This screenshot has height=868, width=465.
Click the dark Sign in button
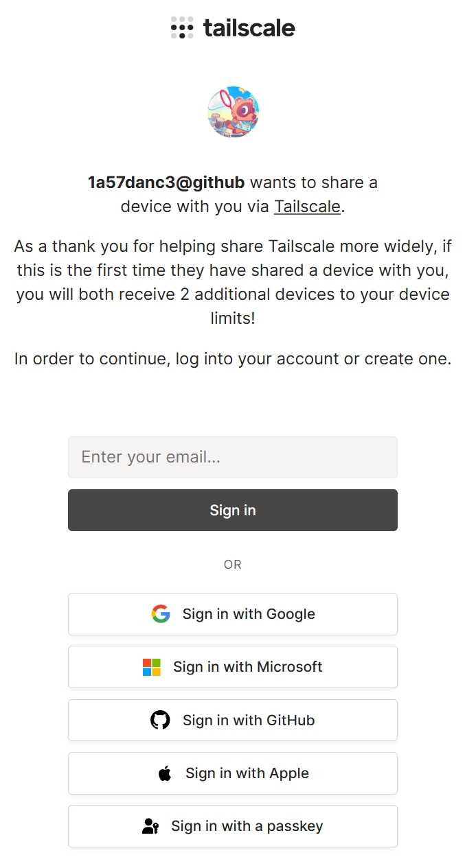(x=233, y=510)
